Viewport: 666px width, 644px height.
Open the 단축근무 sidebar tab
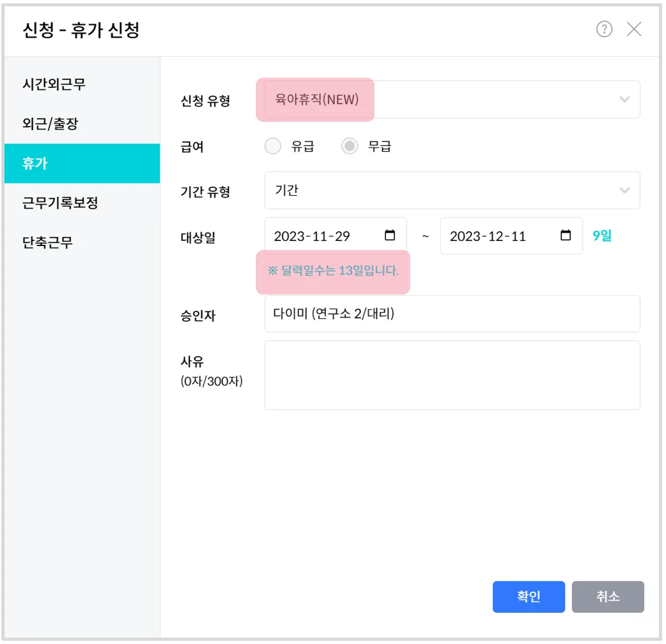[47, 242]
